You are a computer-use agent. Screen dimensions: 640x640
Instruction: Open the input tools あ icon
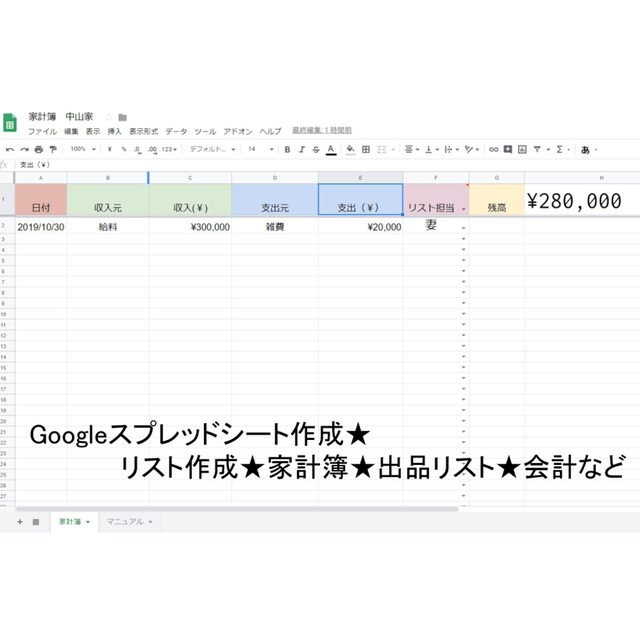pyautogui.click(x=585, y=150)
